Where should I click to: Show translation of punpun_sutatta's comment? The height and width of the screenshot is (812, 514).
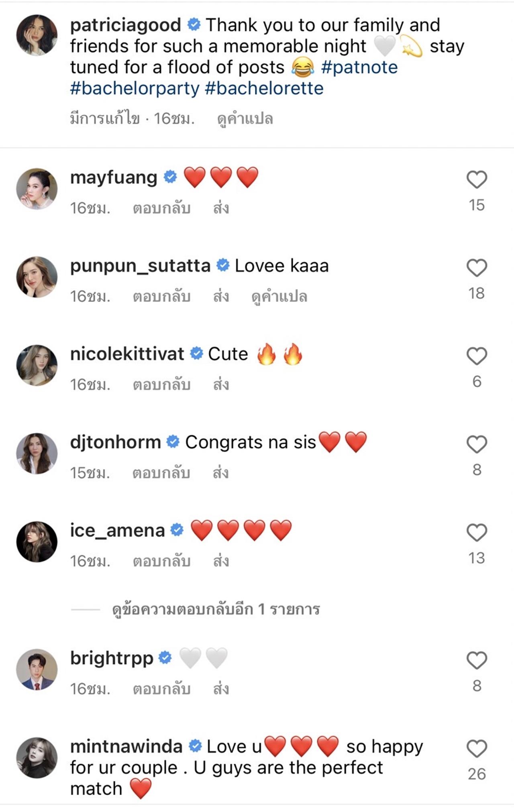click(x=279, y=297)
